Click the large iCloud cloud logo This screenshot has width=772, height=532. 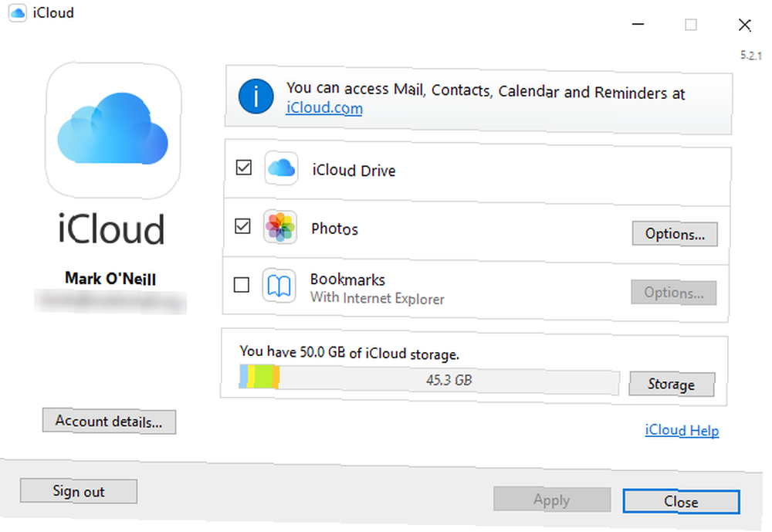tap(113, 130)
